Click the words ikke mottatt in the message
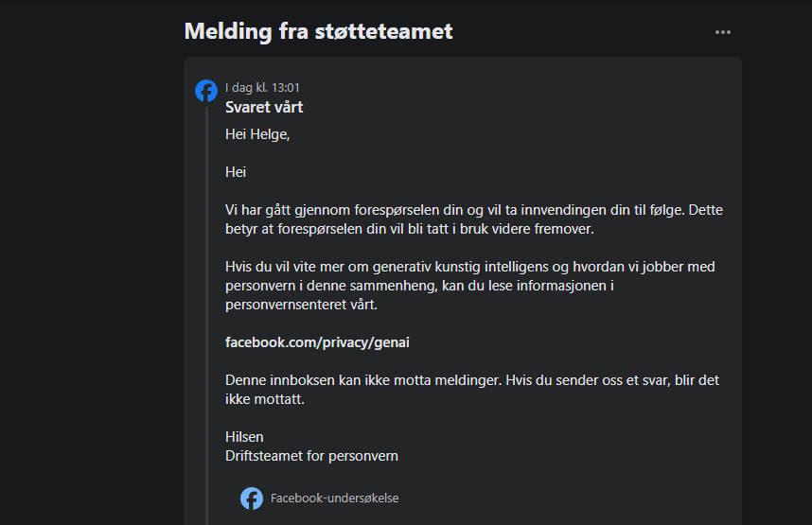Viewport: 812px width, 525px height. pyautogui.click(x=267, y=399)
